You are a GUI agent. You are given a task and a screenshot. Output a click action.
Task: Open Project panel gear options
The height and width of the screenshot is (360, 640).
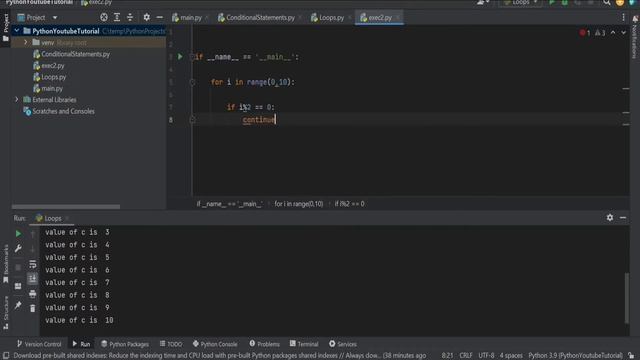point(147,17)
